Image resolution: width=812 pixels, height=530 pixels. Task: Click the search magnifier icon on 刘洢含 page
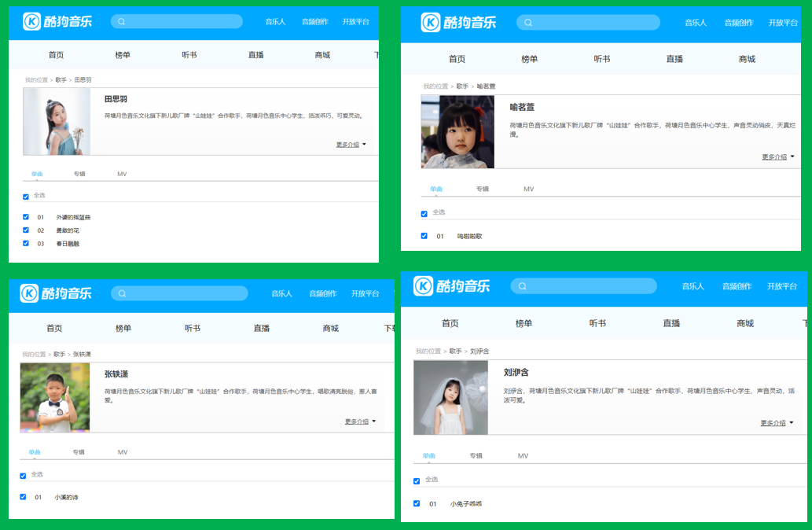point(522,286)
